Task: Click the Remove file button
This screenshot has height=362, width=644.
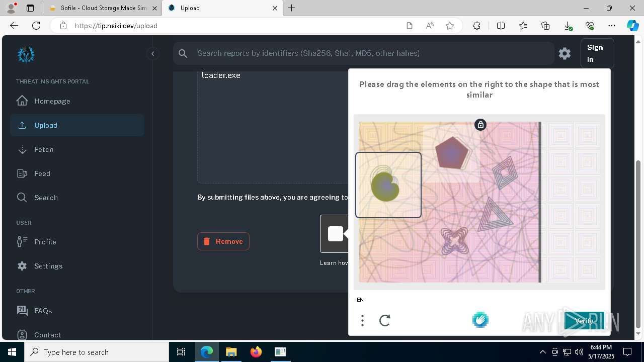Action: [223, 241]
